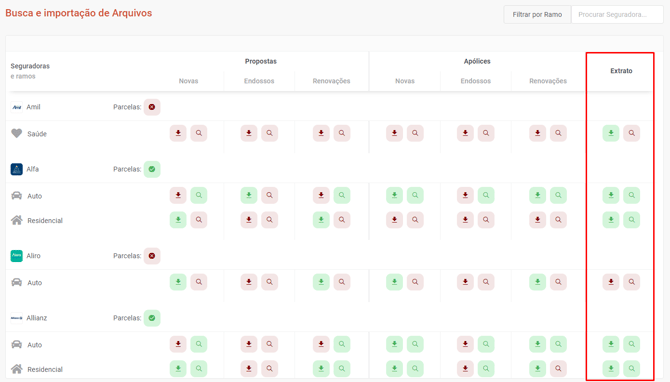Download Allianz Auto Propostas Novas file

178,344
